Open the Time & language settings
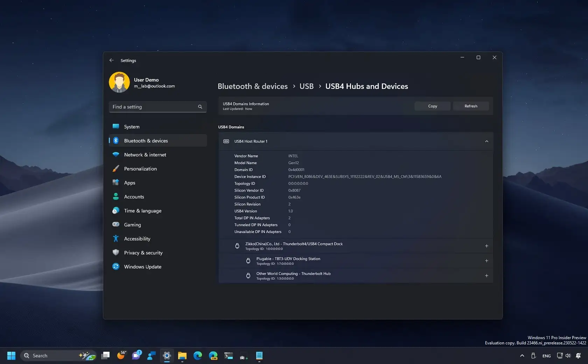588x364 pixels. (x=117, y=210)
